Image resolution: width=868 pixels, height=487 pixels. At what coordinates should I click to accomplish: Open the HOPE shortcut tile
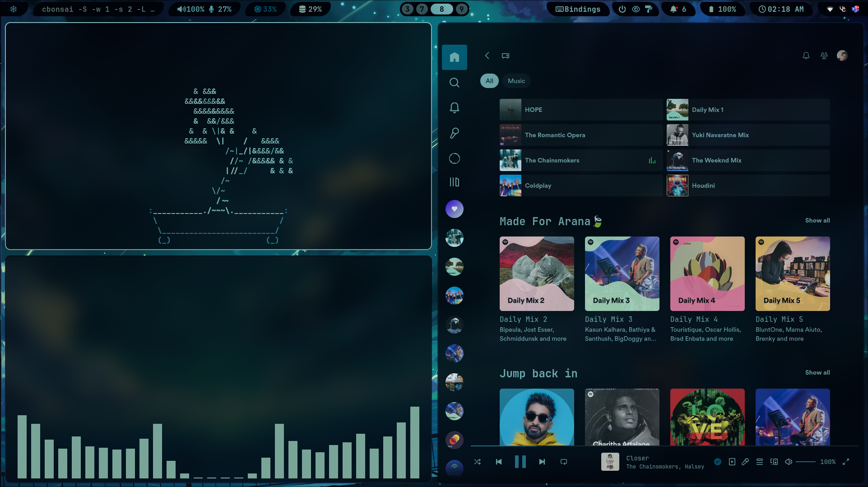pos(581,110)
